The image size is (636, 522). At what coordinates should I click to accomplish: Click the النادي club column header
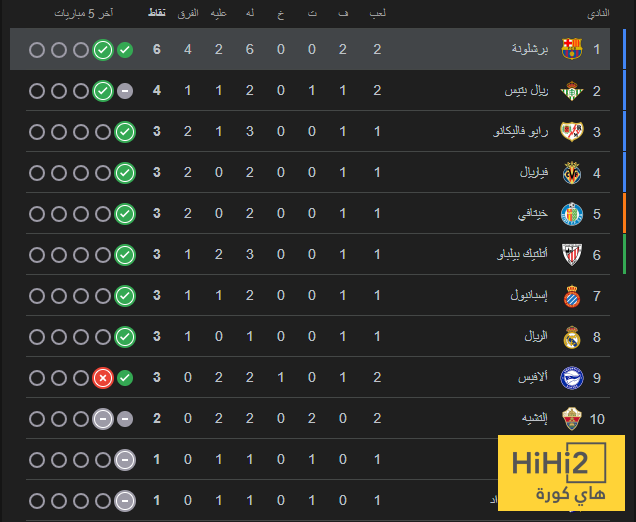(x=598, y=13)
